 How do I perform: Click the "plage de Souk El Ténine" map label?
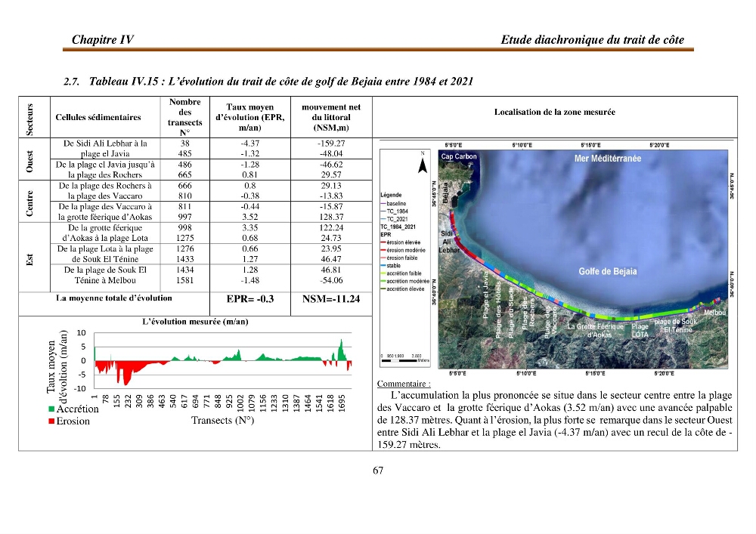coord(675,326)
